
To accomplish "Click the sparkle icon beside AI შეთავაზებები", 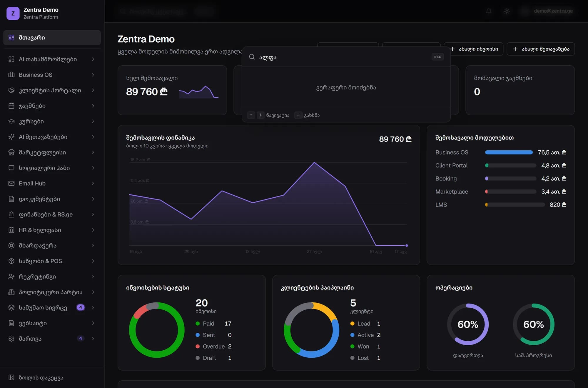I will pos(11,137).
